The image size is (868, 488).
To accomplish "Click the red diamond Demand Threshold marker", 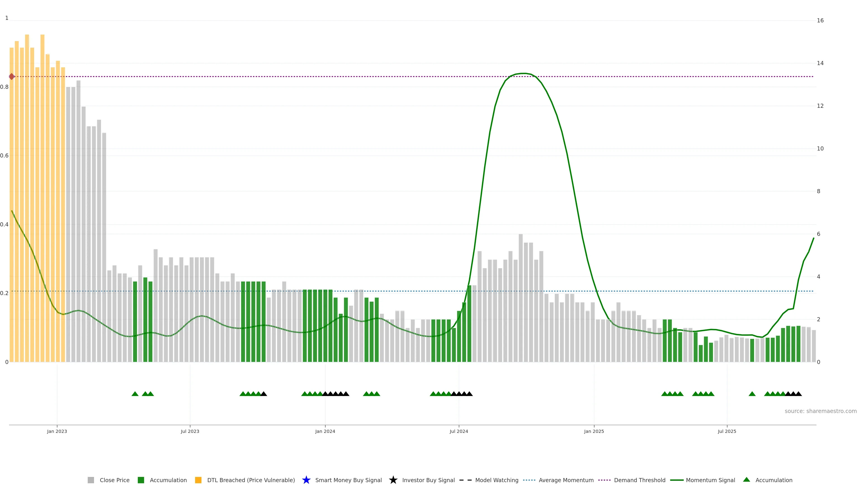I will tap(12, 76).
